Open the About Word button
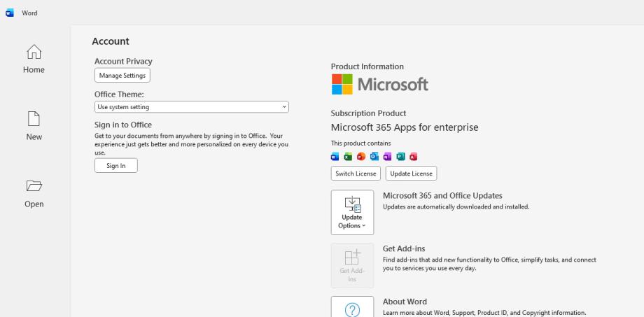 click(352, 308)
